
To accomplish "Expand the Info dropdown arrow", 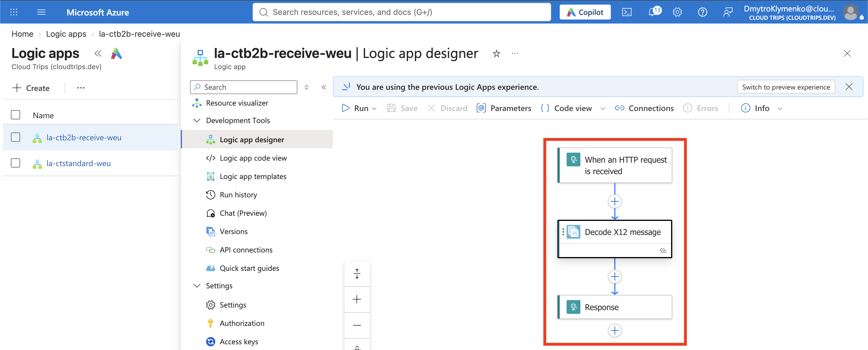I will [x=780, y=108].
